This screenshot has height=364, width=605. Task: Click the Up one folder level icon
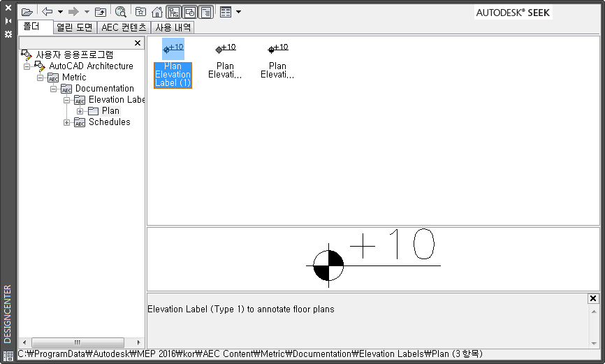[101, 13]
